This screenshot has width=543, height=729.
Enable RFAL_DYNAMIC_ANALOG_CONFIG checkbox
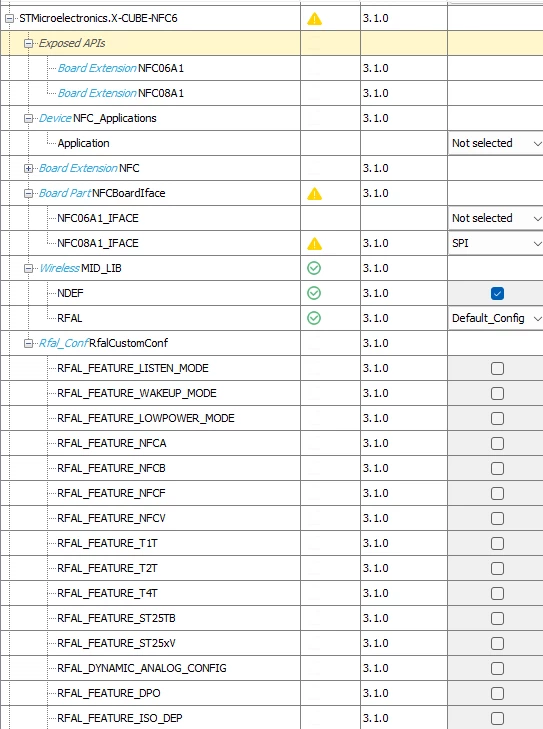(x=497, y=668)
